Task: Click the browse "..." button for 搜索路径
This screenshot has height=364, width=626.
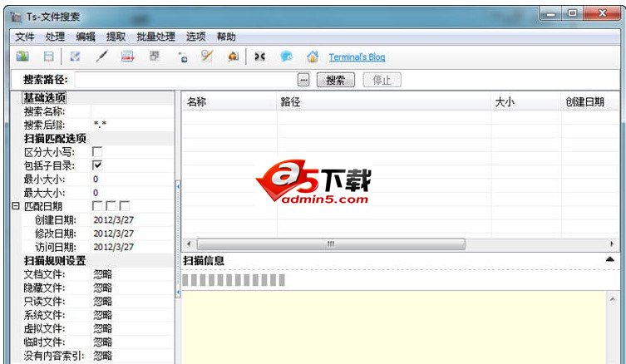Action: pos(303,80)
